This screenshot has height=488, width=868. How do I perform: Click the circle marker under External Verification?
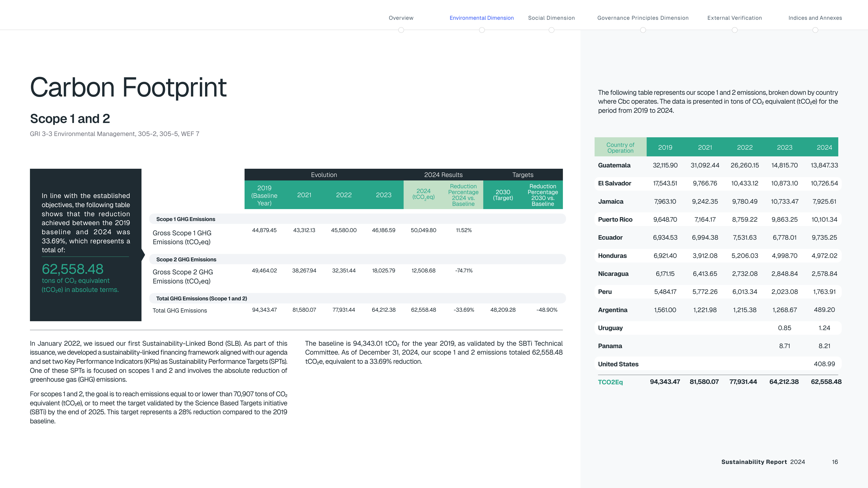click(735, 30)
